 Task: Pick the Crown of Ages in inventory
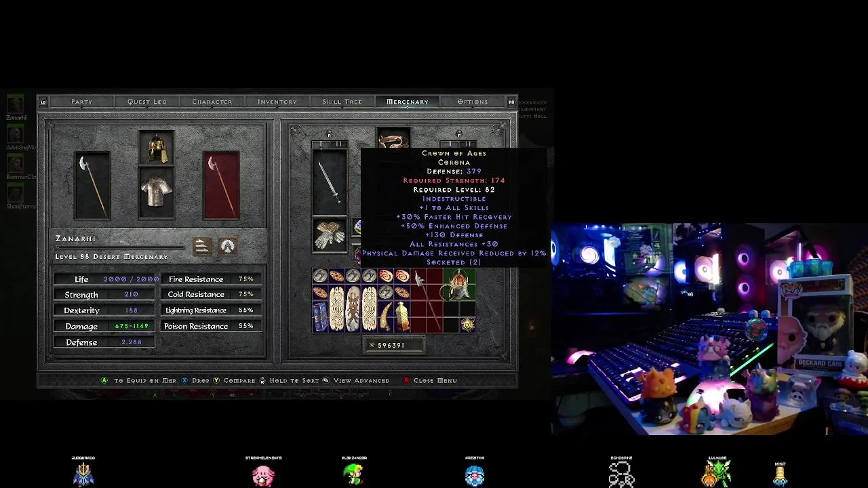tap(459, 283)
